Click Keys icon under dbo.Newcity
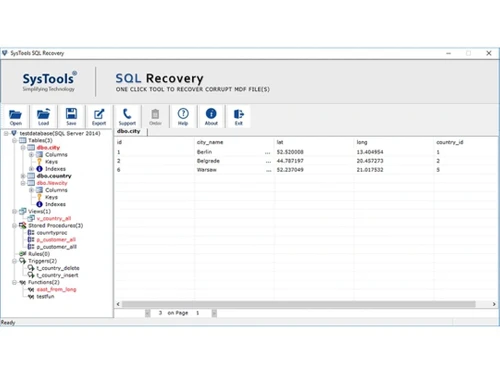 click(x=39, y=197)
